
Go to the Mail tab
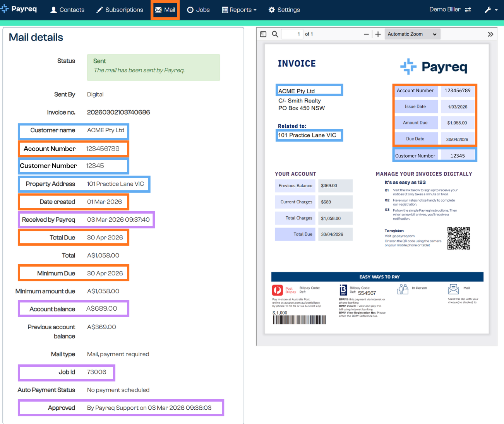pos(165,10)
